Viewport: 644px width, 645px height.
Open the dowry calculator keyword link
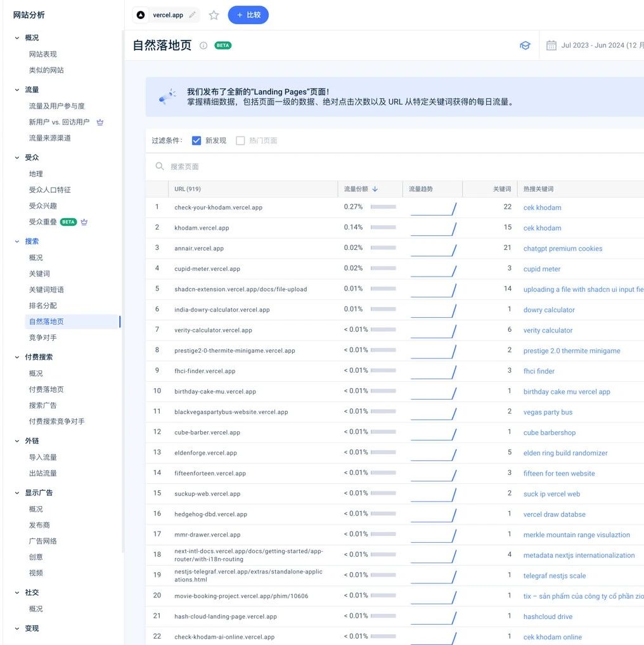(549, 309)
